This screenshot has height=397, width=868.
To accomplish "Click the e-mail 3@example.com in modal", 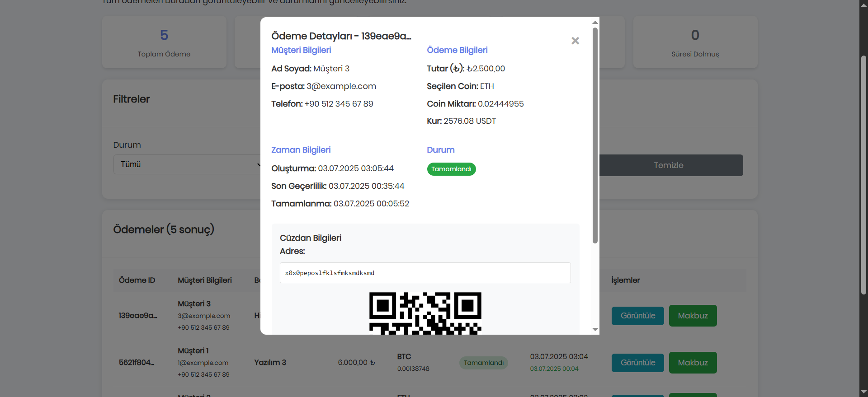I will point(341,86).
